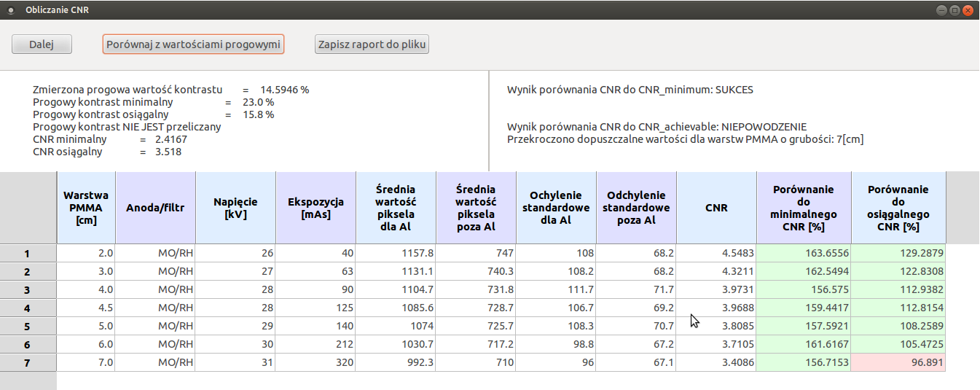Screen dimensions: 980x390
Task: Select the 'Ekspozycja [mAs]' column header
Action: 315,208
